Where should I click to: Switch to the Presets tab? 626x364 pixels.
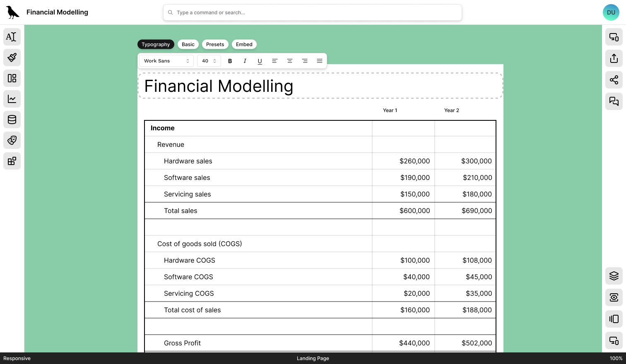click(x=215, y=44)
